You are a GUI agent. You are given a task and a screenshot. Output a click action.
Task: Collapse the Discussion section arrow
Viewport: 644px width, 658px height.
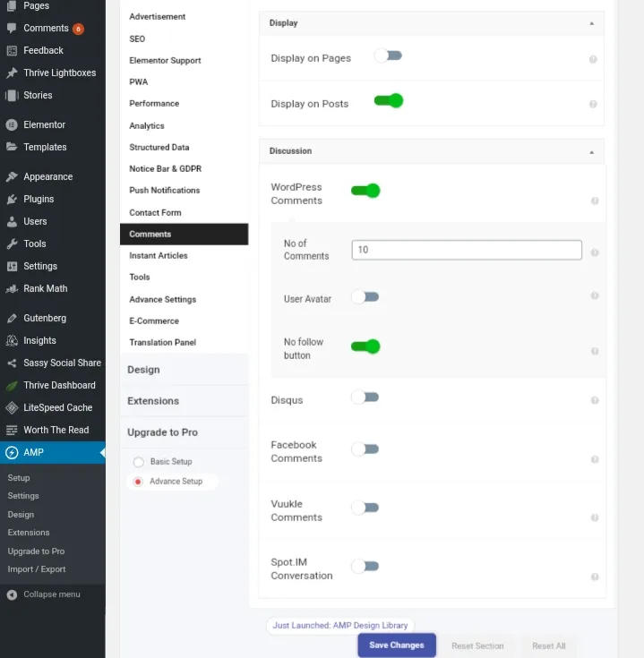tap(591, 152)
